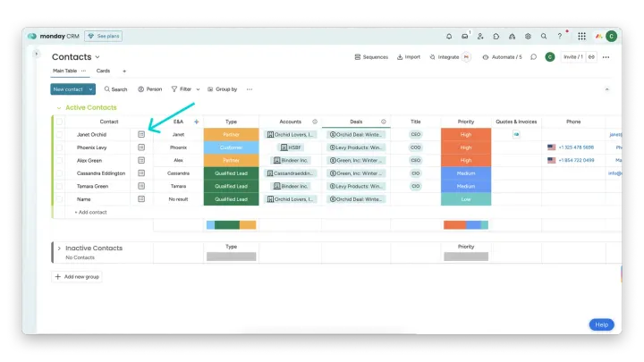Open Cassandra Eddington's item updates icon

tap(141, 173)
